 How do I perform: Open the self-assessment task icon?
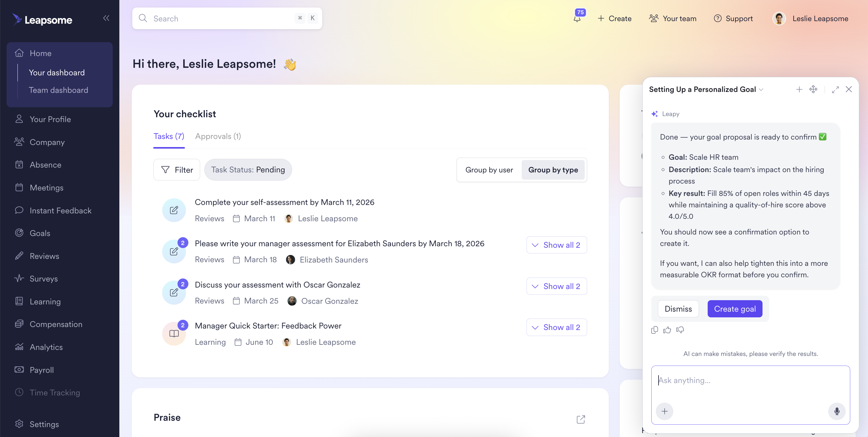[x=174, y=210]
